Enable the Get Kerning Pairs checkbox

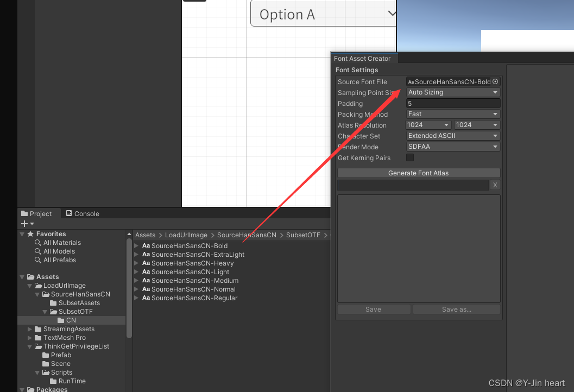click(x=410, y=157)
